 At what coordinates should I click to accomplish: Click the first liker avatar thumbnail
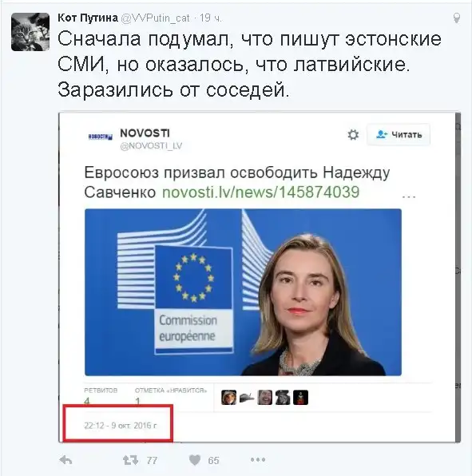click(x=229, y=398)
